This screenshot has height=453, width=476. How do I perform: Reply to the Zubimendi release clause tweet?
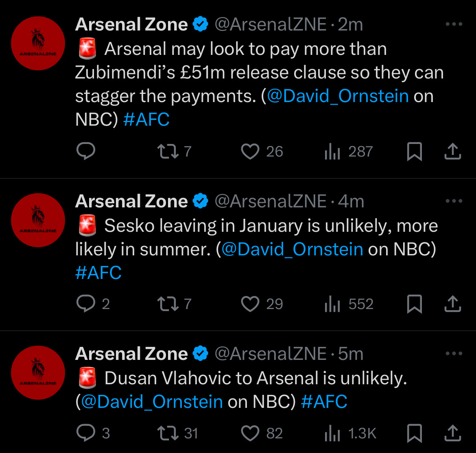point(86,152)
